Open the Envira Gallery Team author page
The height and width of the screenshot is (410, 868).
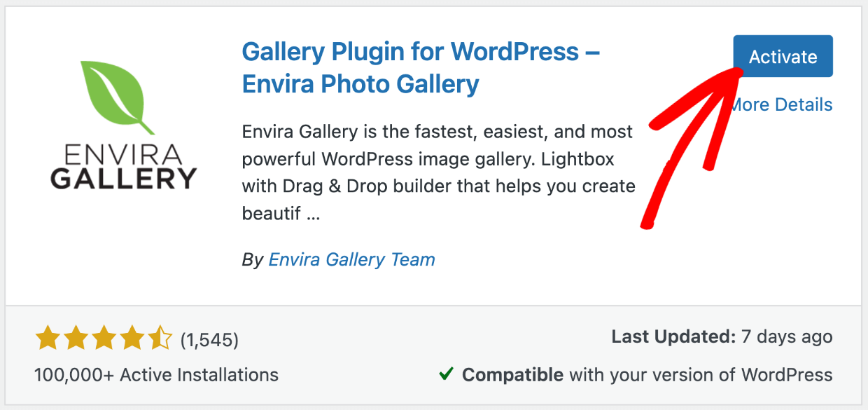[352, 259]
